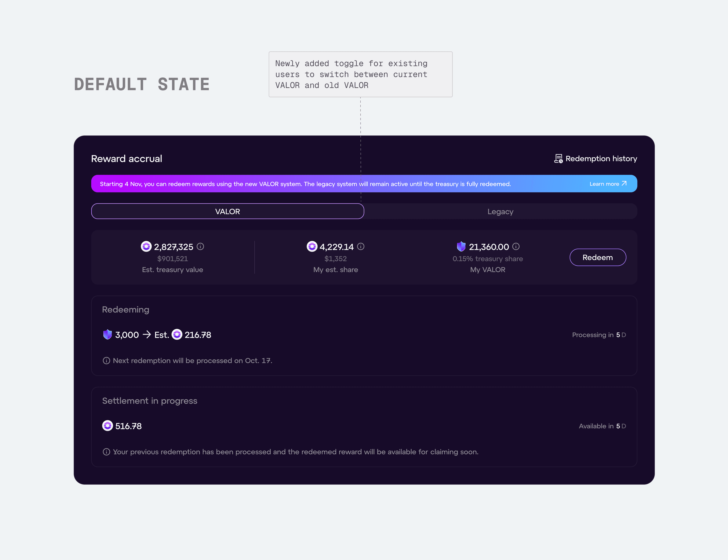This screenshot has width=728, height=560.
Task: Click the shield icon beside 3,000 redeeming amount
Action: coord(107,335)
